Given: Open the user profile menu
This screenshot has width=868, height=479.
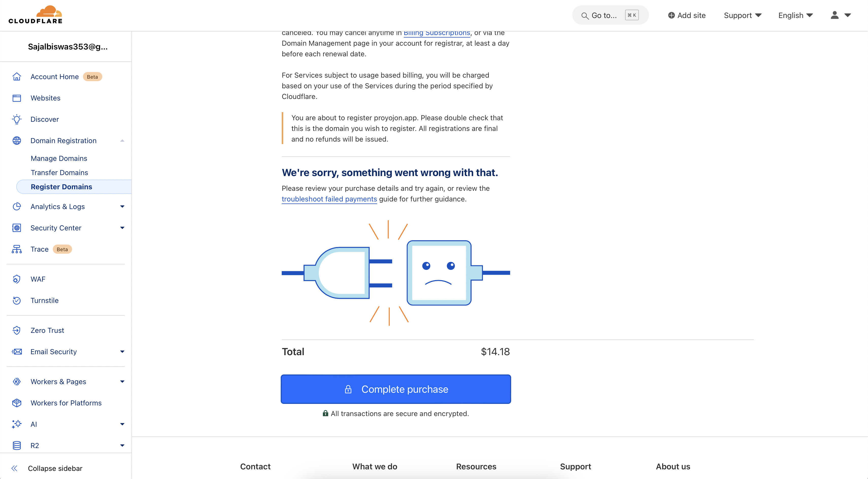Looking at the screenshot, I should click(x=840, y=15).
